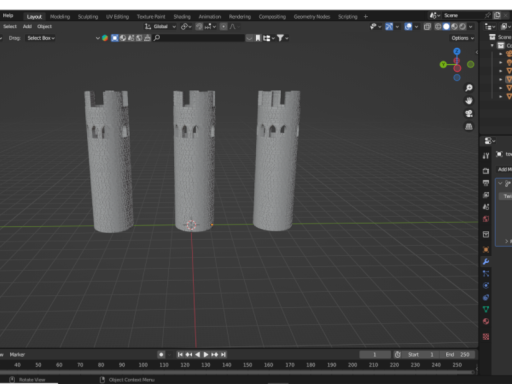
Task: Open the Tool properties tab
Action: click(486, 156)
